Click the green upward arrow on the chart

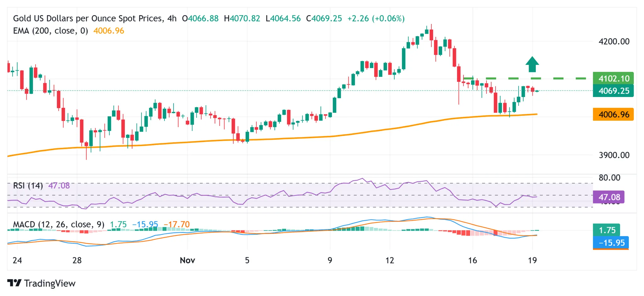pos(532,65)
